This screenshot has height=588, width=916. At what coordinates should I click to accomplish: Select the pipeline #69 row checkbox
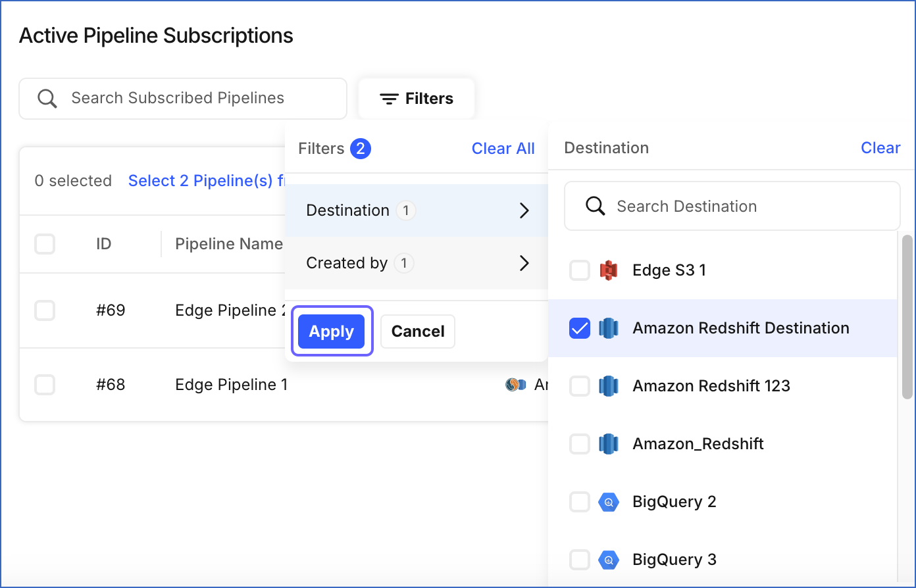(45, 310)
